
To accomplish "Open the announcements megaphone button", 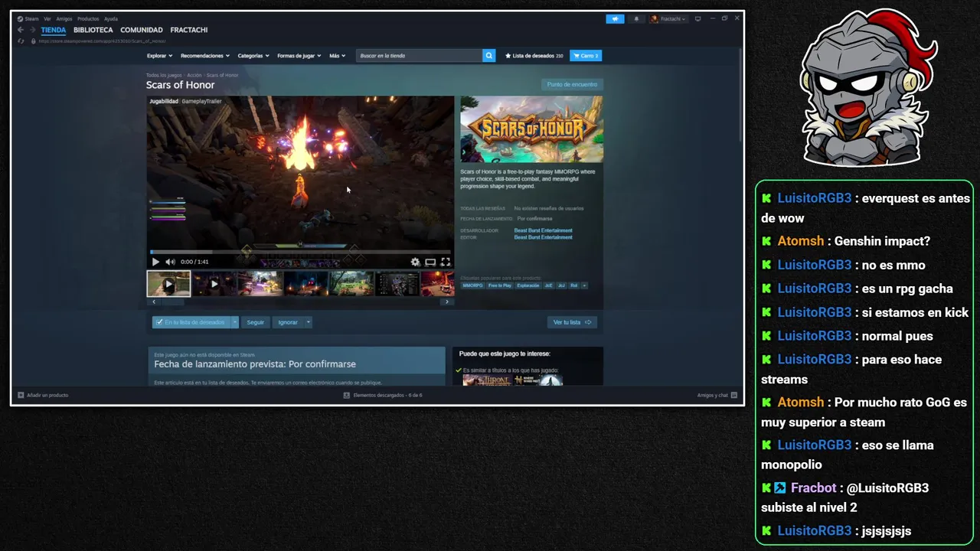I will (x=615, y=19).
